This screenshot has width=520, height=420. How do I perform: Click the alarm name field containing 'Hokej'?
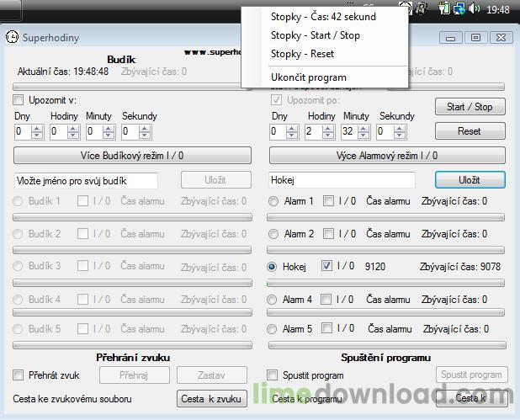pyautogui.click(x=342, y=180)
